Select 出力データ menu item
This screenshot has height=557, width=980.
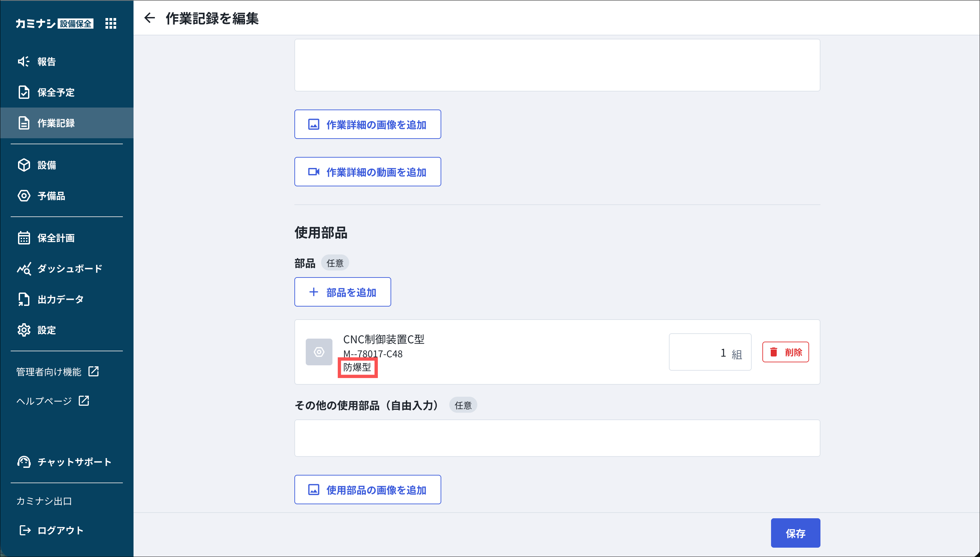[60, 299]
